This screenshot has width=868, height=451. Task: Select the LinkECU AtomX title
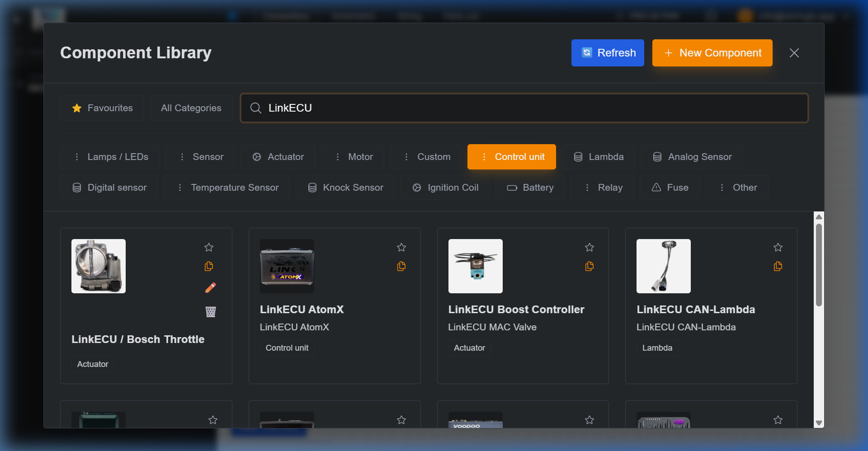click(302, 310)
